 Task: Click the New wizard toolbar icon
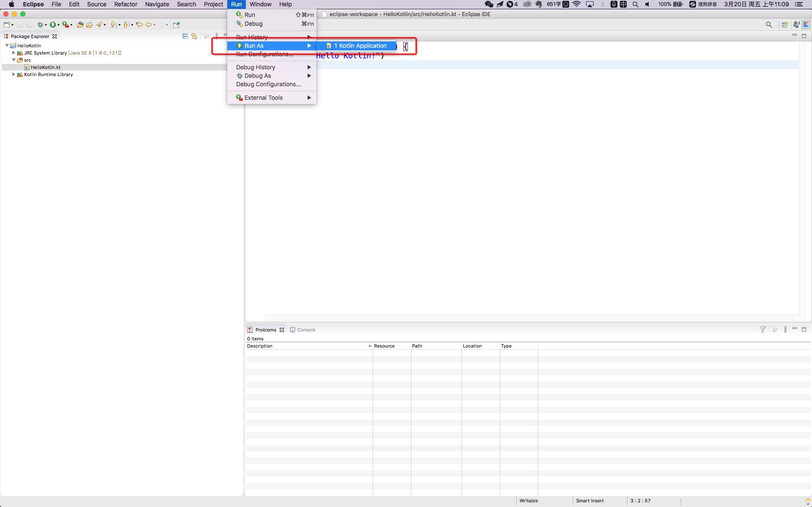click(6, 25)
